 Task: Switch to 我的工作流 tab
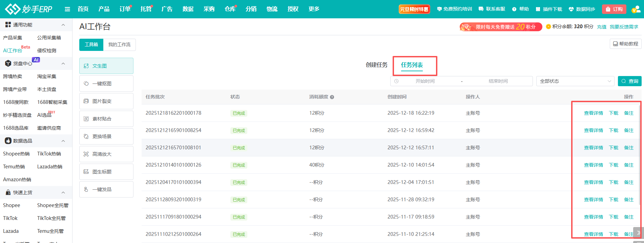[119, 44]
